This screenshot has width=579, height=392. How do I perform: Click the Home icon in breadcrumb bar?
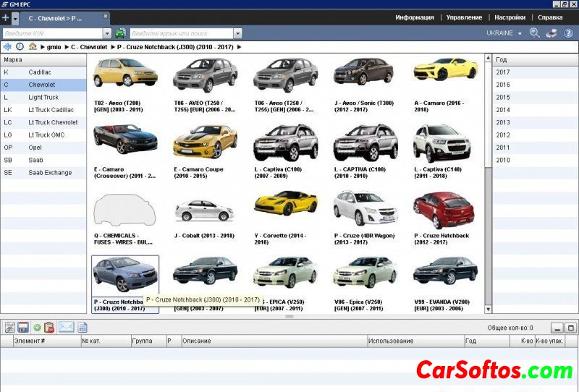click(x=33, y=47)
